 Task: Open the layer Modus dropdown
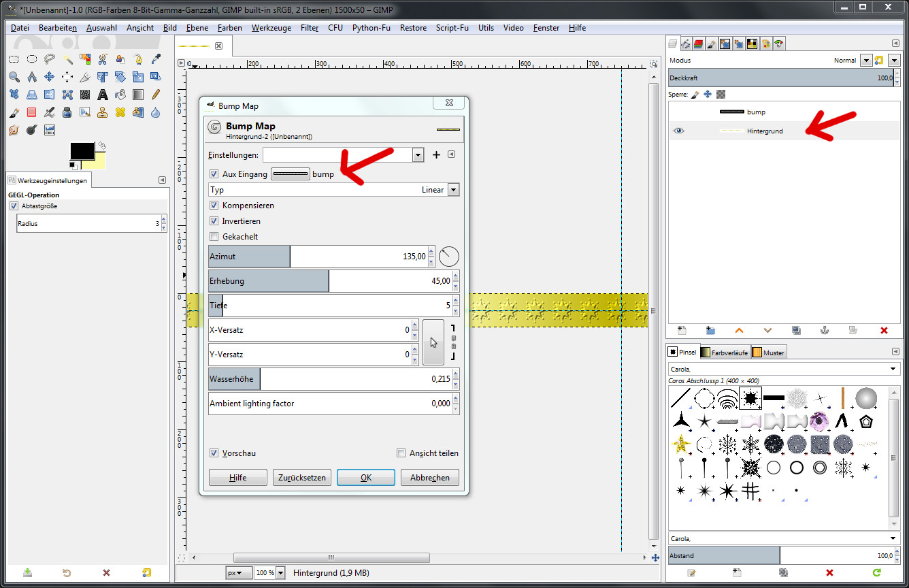click(x=865, y=61)
